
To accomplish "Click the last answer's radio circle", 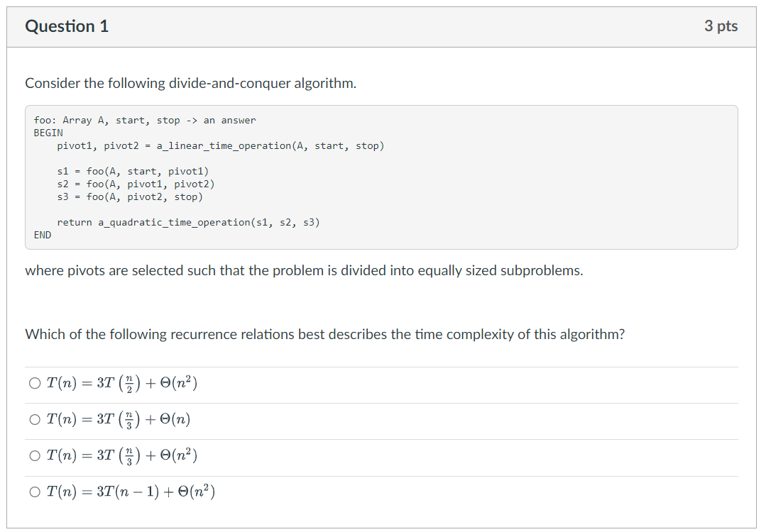I will coord(34,491).
